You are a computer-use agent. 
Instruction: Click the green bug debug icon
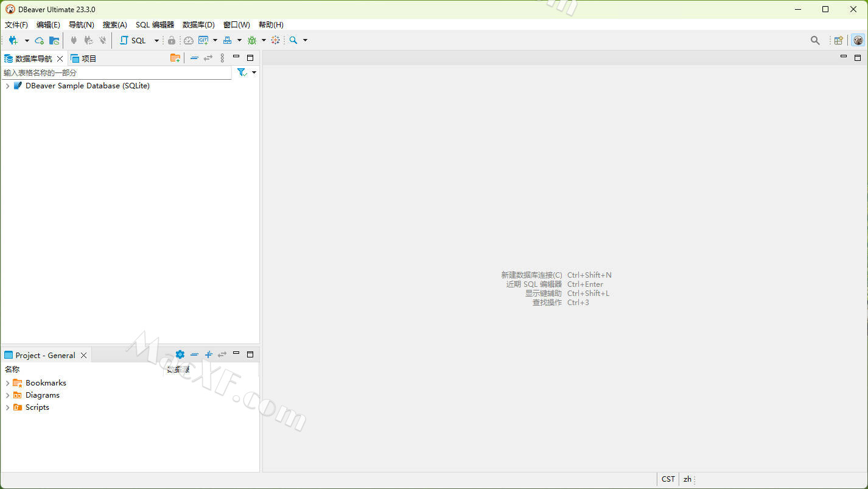[251, 40]
